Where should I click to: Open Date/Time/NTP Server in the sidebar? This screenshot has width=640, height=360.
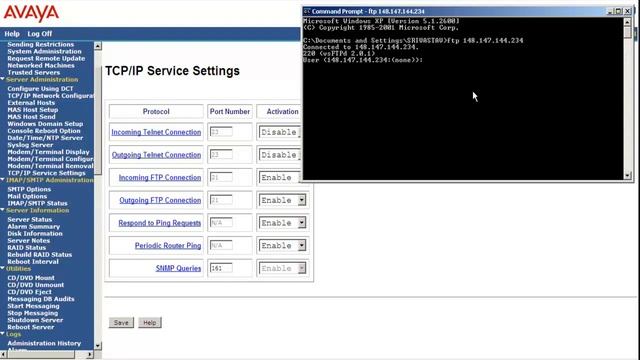tap(45, 138)
